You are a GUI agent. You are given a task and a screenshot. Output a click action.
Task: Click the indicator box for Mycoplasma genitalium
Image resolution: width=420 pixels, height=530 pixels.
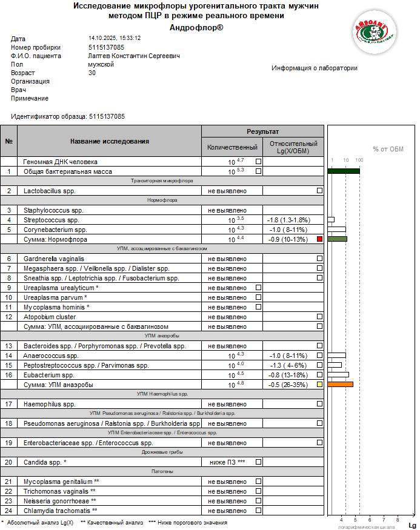pyautogui.click(x=258, y=482)
